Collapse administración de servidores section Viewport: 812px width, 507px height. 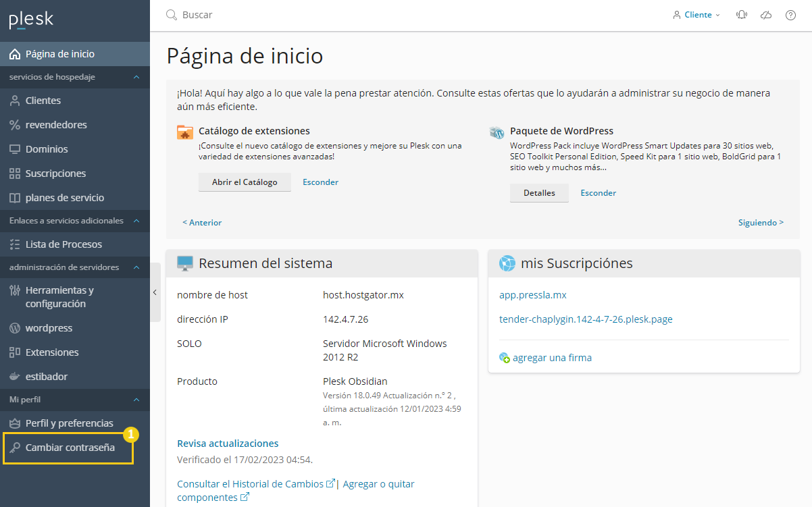(136, 267)
